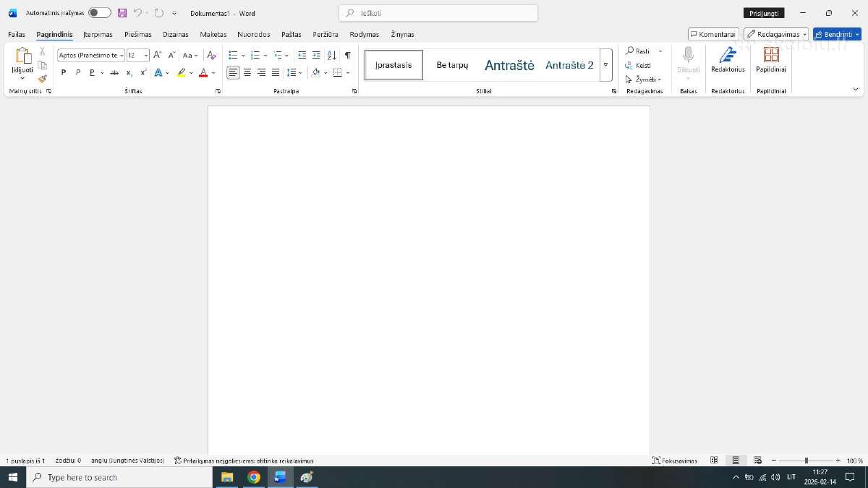The width and height of the screenshot is (868, 488).
Task: Decrease paragraph indent
Action: click(302, 55)
